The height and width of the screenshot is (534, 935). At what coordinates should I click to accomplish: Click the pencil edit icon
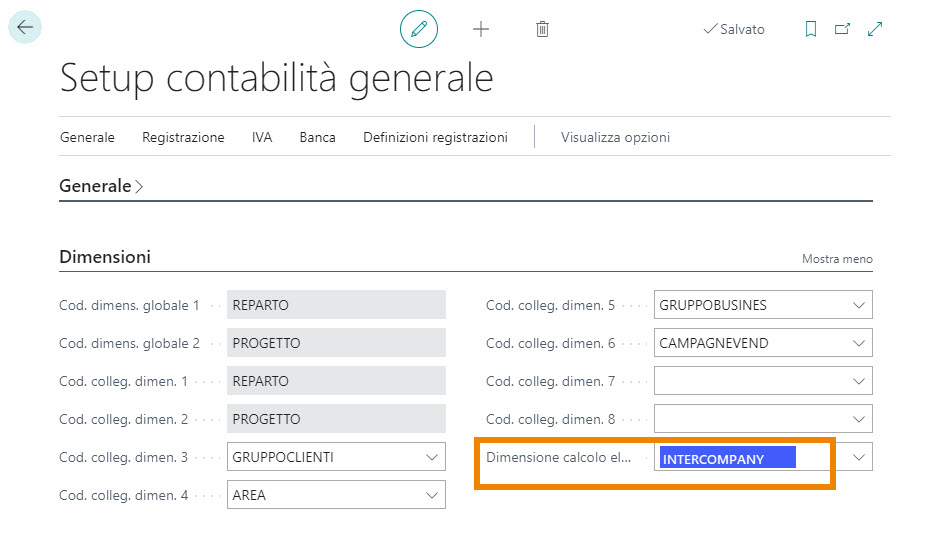[419, 29]
